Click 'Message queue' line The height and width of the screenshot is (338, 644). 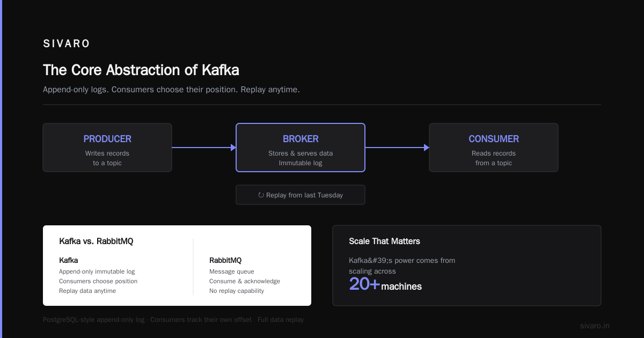coord(232,271)
